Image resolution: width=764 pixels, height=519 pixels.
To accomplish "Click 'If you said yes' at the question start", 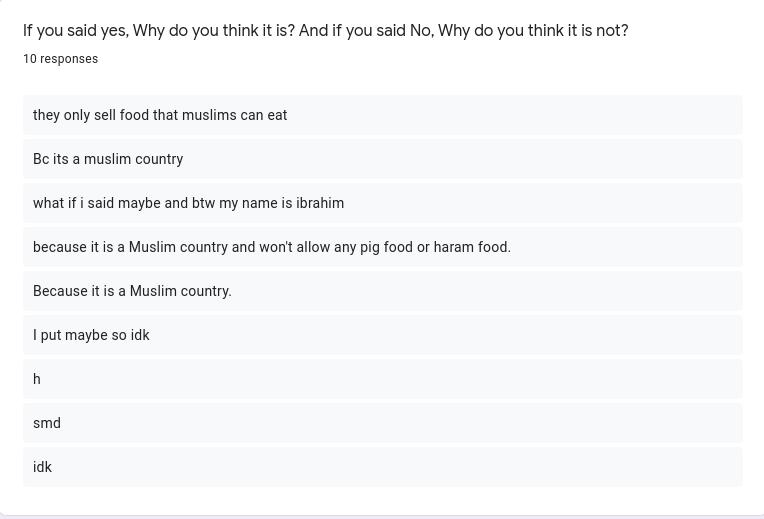I will click(x=76, y=31).
